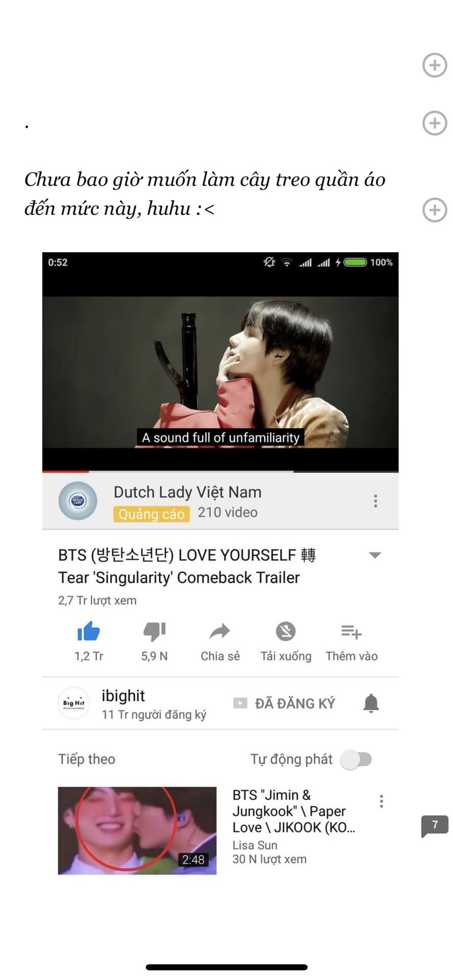Image resolution: width=453 pixels, height=980 pixels.
Task: Toggle the Tự động phát autoplay switch
Action: pyautogui.click(x=356, y=759)
